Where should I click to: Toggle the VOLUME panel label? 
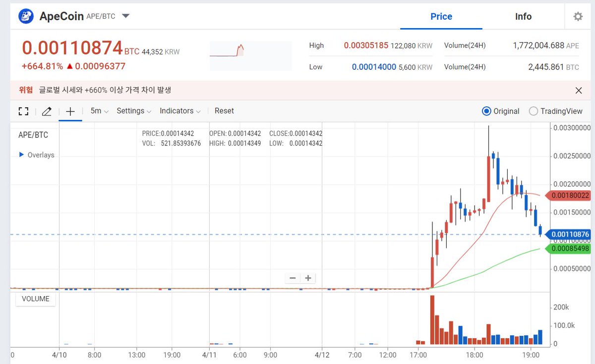[x=35, y=299]
